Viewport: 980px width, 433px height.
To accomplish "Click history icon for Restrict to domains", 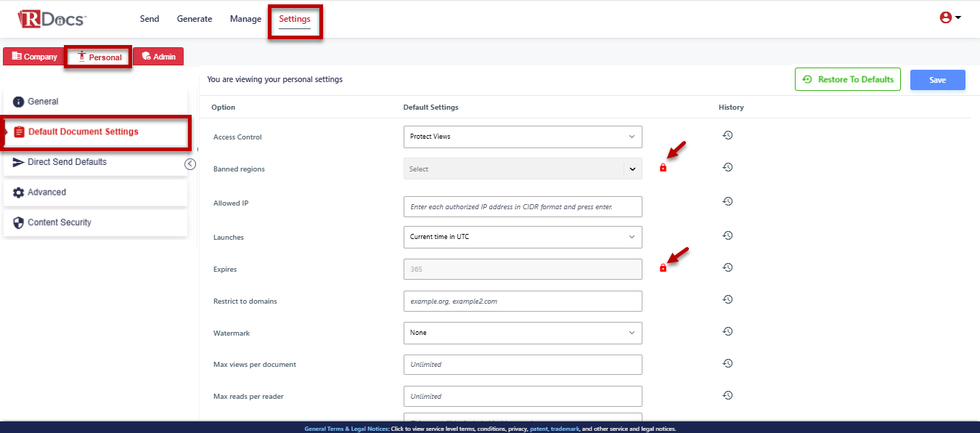I will pos(727,299).
